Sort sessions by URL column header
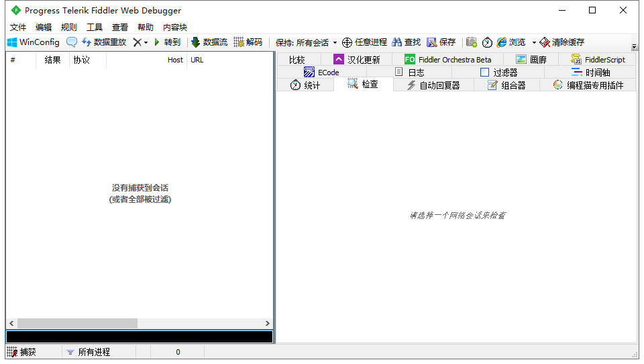This screenshot has height=364, width=644. point(230,60)
